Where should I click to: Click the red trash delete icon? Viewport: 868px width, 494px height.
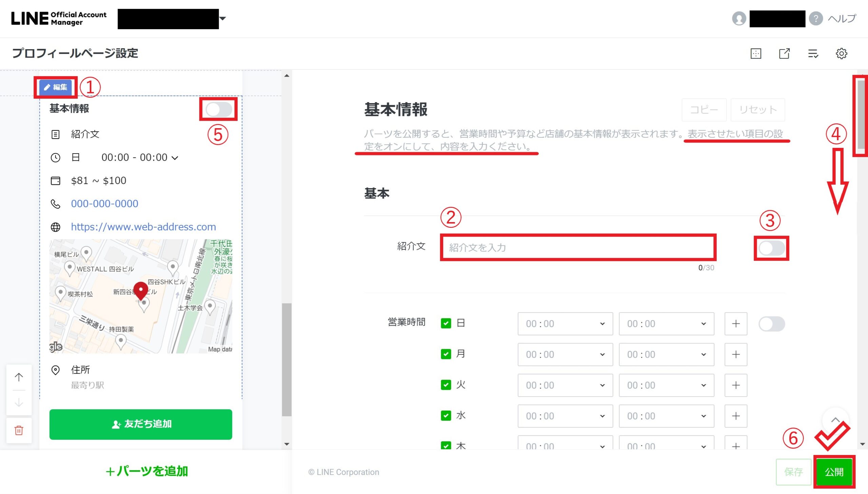click(x=19, y=430)
